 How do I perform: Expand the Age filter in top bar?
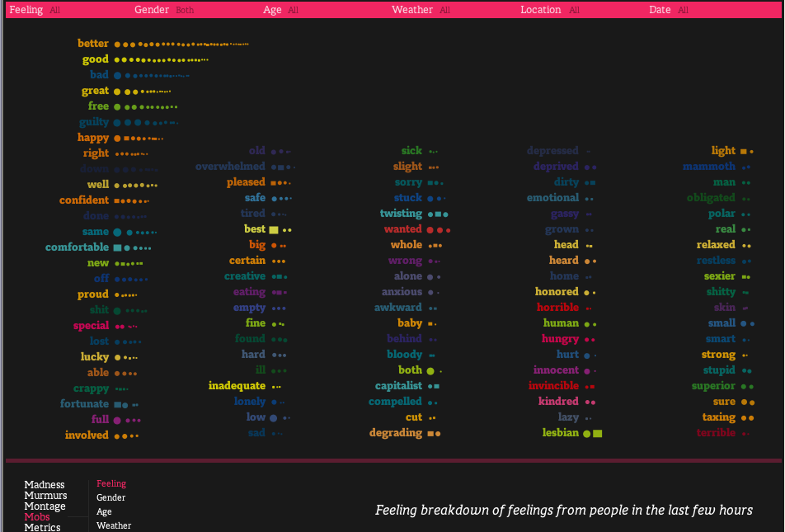click(x=280, y=10)
